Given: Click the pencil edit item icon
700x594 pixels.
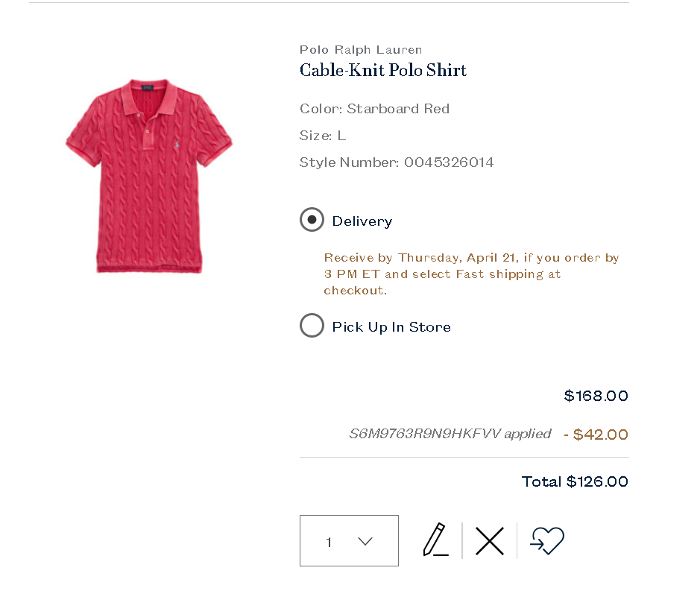Looking at the screenshot, I should click(x=436, y=540).
